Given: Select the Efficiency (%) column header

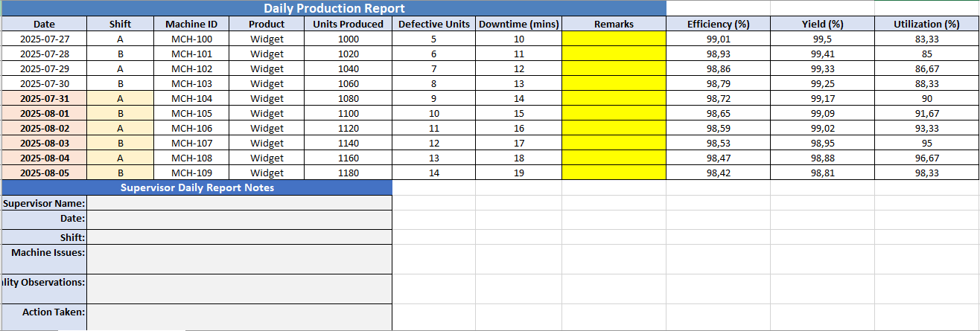Looking at the screenshot, I should tap(718, 24).
